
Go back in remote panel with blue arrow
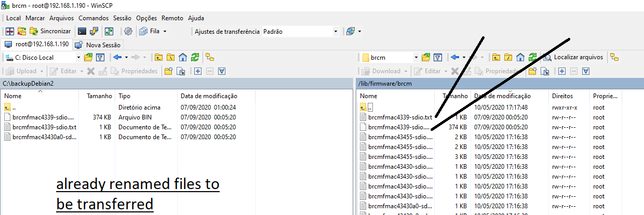pyautogui.click(x=455, y=57)
